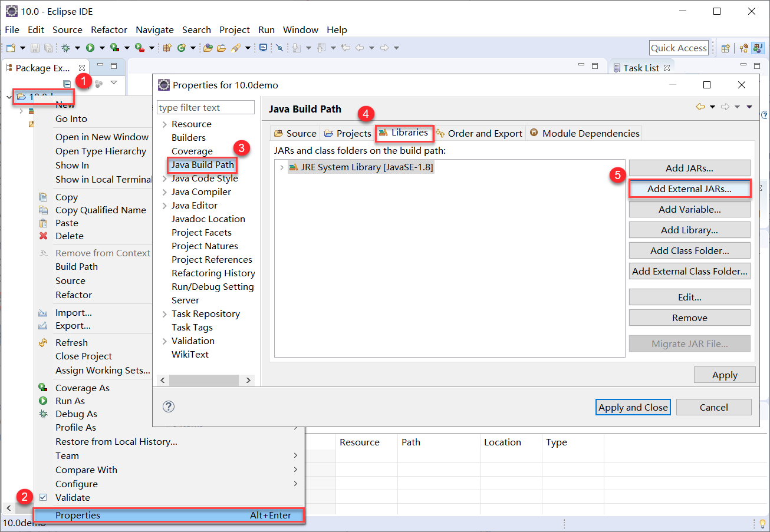Screen dimensions: 770x532
Task: Click right arrow of properties tree scrollbar
Action: coord(249,380)
